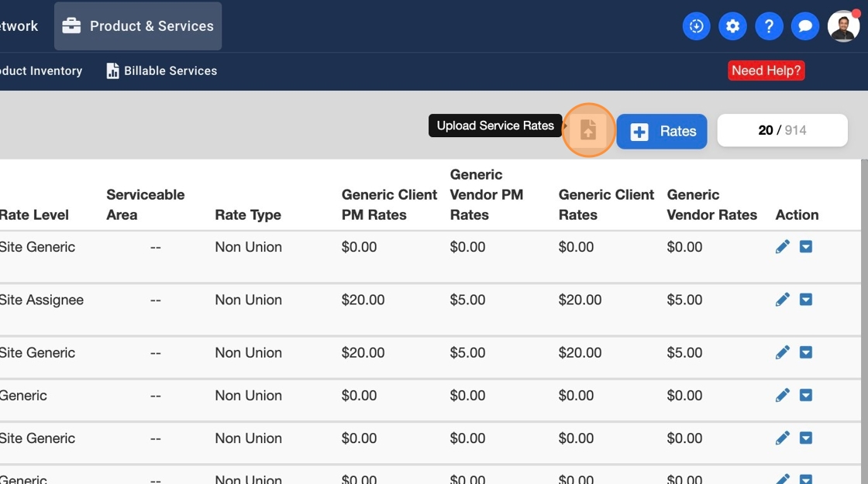Viewport: 868px width, 484px height.
Task: Open the settings gear icon
Action: [x=732, y=26]
